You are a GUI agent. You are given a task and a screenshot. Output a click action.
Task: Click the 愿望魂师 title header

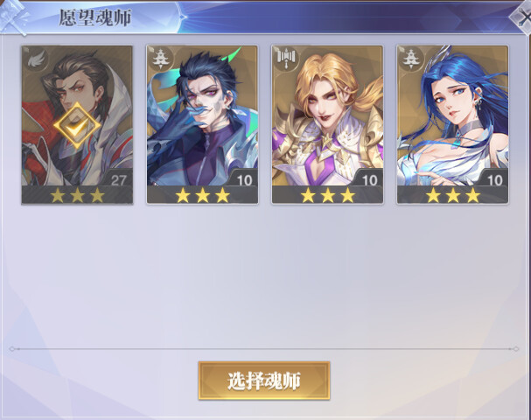coord(95,17)
